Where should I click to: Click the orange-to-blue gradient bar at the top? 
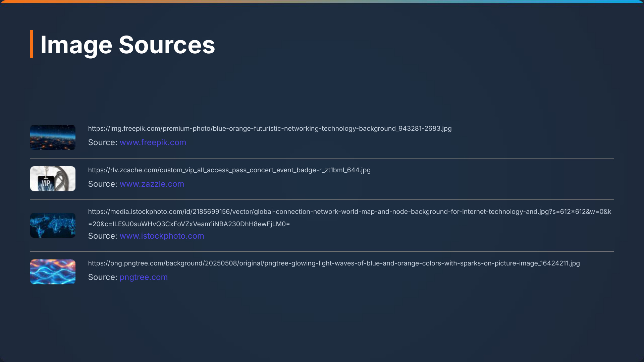[322, 1]
